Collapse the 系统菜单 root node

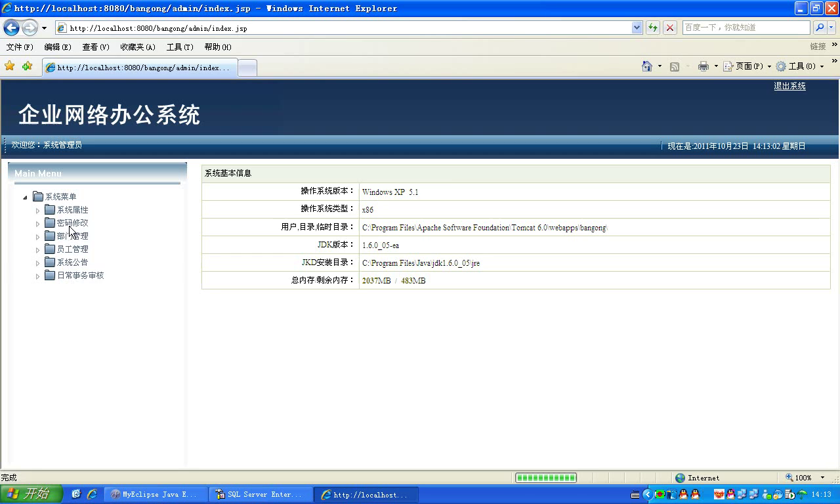26,198
